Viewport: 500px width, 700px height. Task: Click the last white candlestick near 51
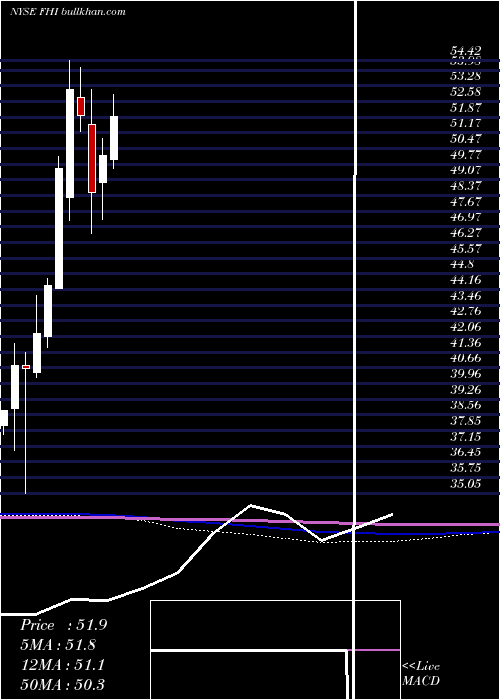tap(114, 138)
